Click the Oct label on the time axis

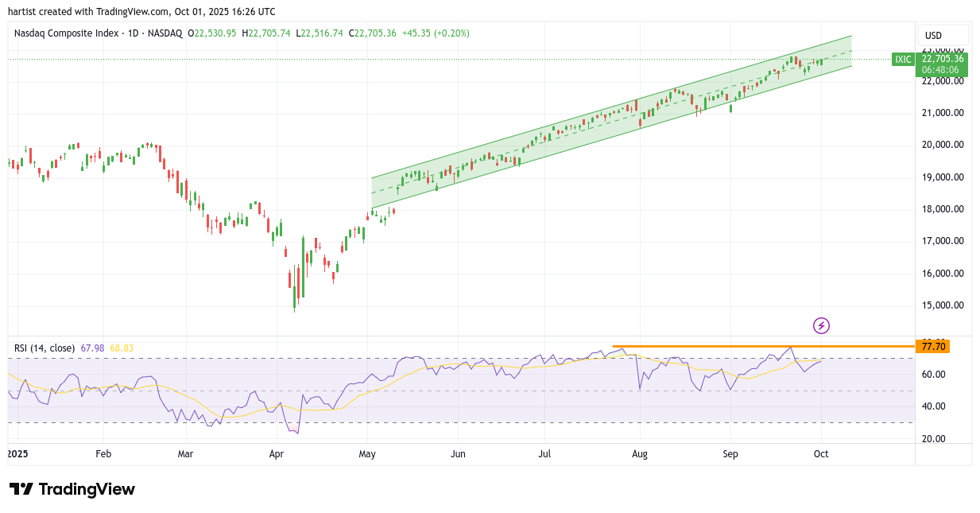pyautogui.click(x=821, y=454)
